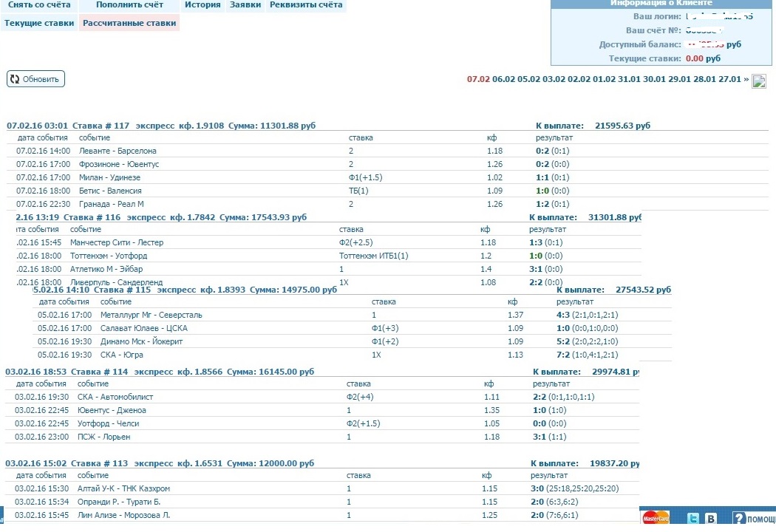The height and width of the screenshot is (532, 776).
Task: Select date link 29.01
Action: tap(679, 79)
